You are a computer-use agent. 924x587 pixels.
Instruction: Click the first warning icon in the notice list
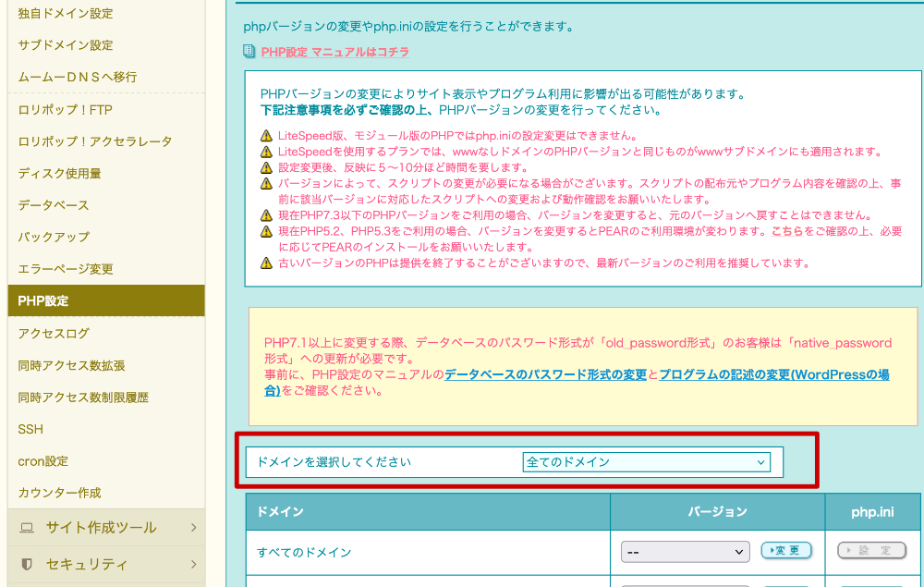[267, 136]
